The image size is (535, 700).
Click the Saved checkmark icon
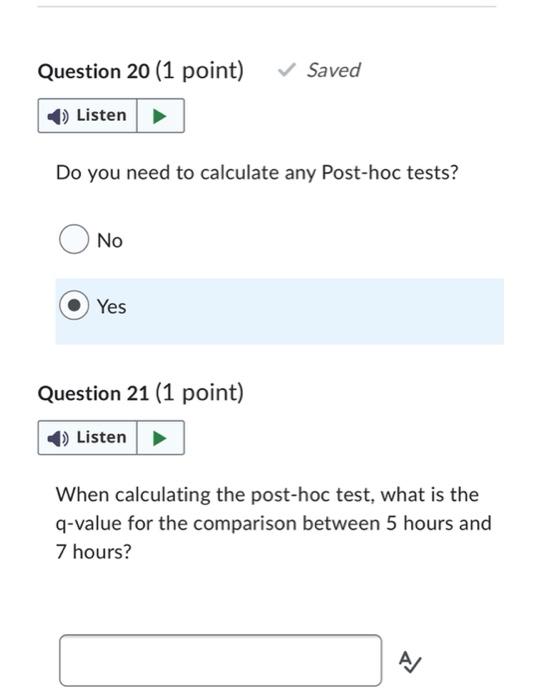pos(286,70)
